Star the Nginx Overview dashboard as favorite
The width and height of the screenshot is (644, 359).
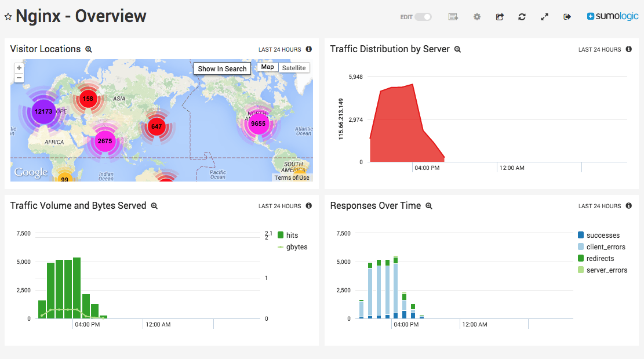pos(8,17)
